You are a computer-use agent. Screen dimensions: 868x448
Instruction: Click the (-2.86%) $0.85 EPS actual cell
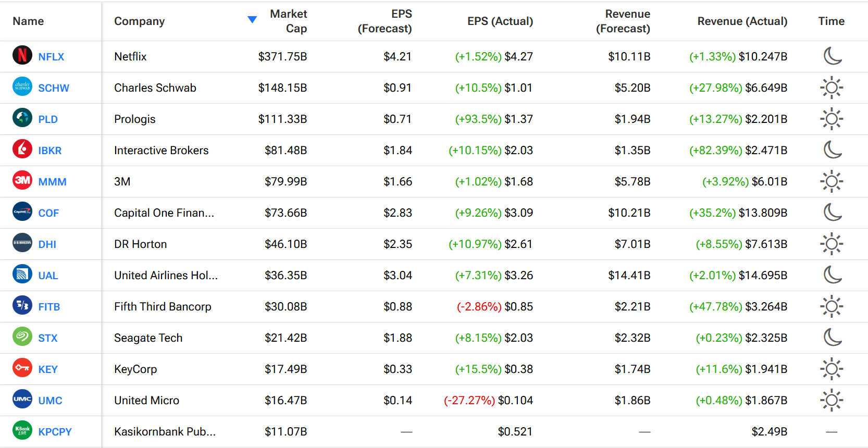(495, 306)
